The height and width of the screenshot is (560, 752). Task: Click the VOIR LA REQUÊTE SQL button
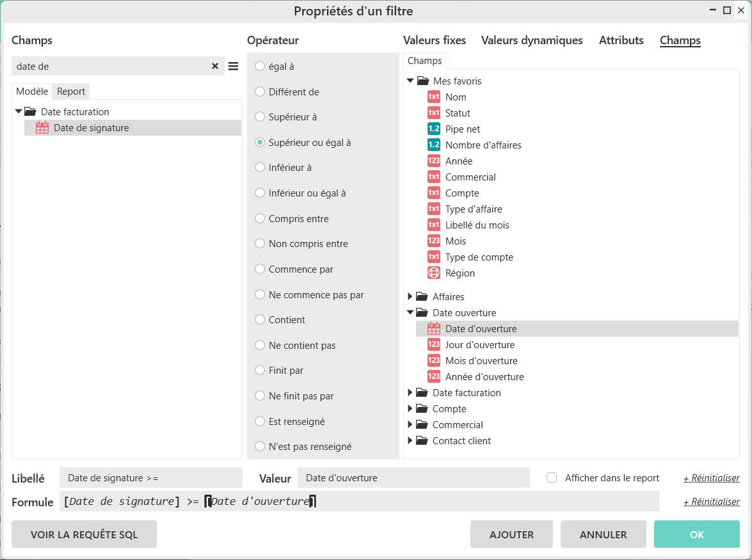84,534
